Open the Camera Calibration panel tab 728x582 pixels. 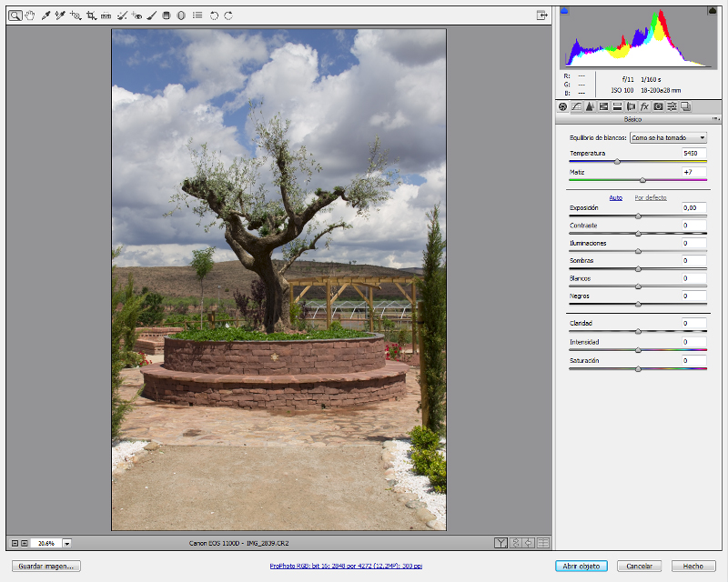click(658, 106)
